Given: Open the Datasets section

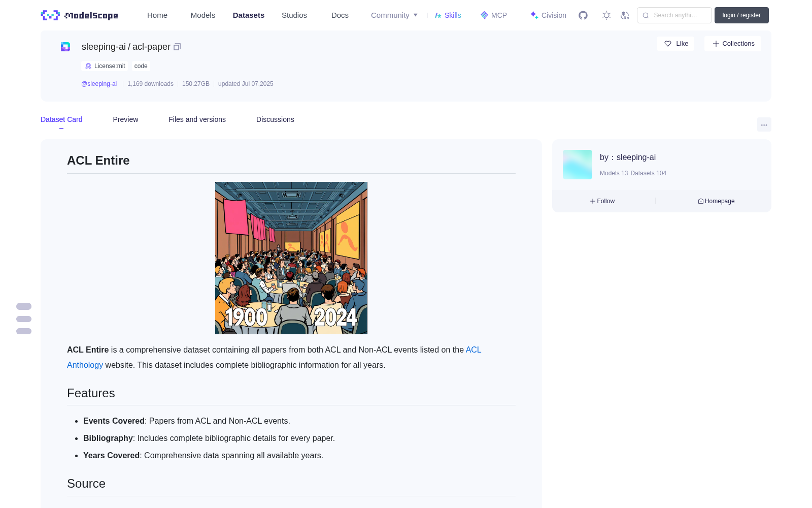Looking at the screenshot, I should click(x=249, y=15).
